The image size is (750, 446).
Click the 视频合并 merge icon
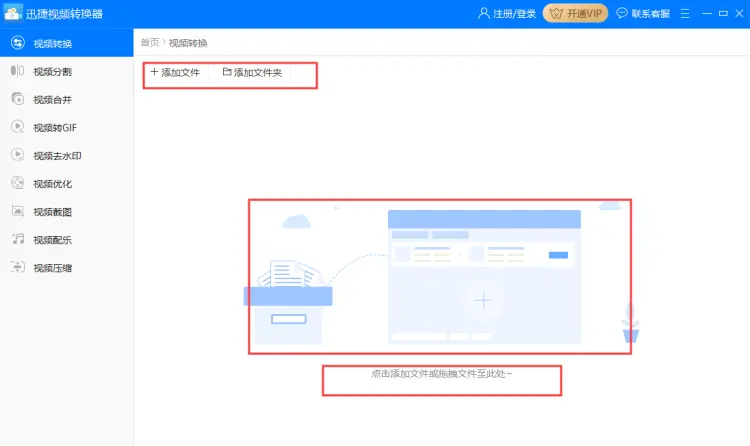pyautogui.click(x=18, y=99)
